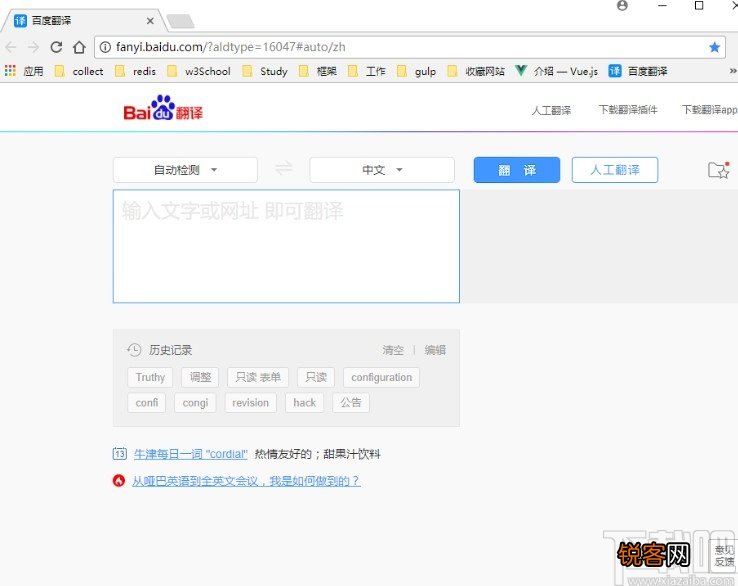The image size is (738, 586).
Task: Open the 收藏网站 bookmark folder
Action: (x=475, y=71)
